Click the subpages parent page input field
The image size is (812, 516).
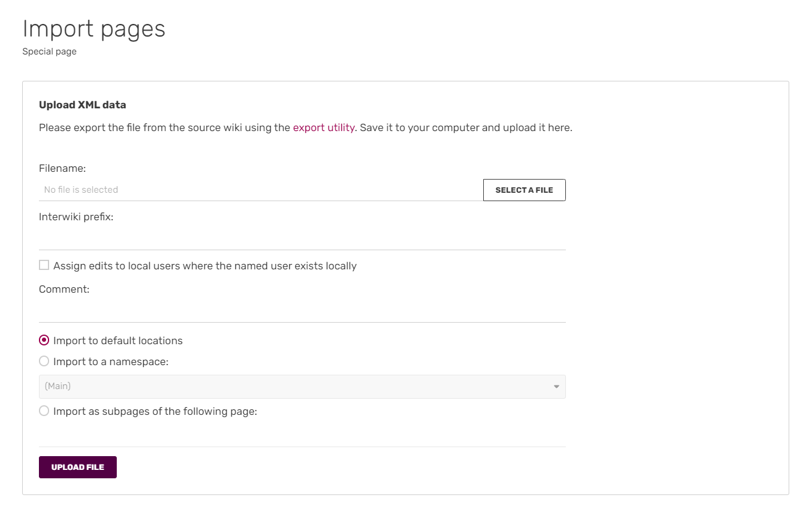(x=302, y=436)
